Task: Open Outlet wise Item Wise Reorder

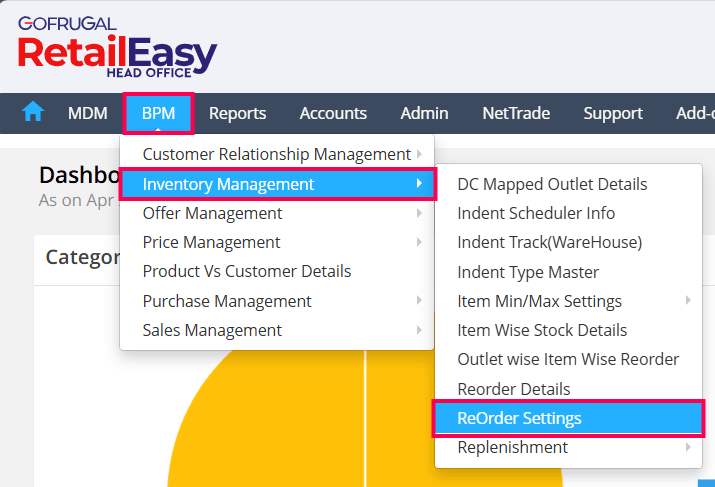Action: 569,359
